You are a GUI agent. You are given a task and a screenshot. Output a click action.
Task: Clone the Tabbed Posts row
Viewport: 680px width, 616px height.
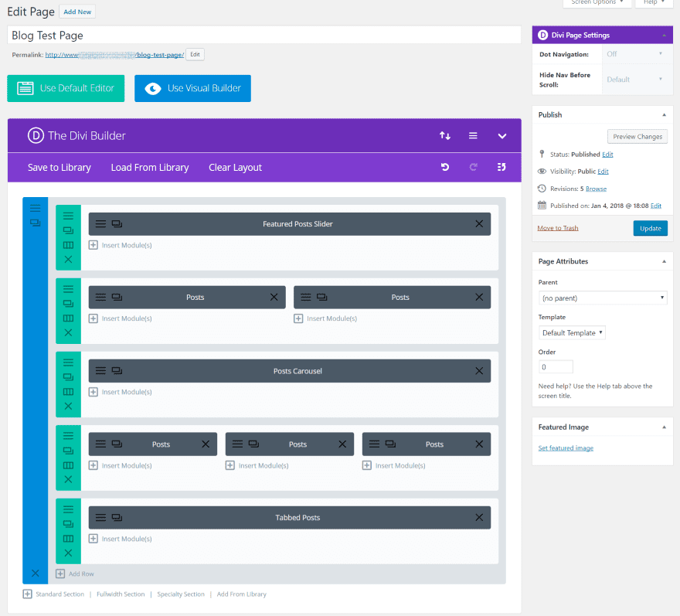68,524
